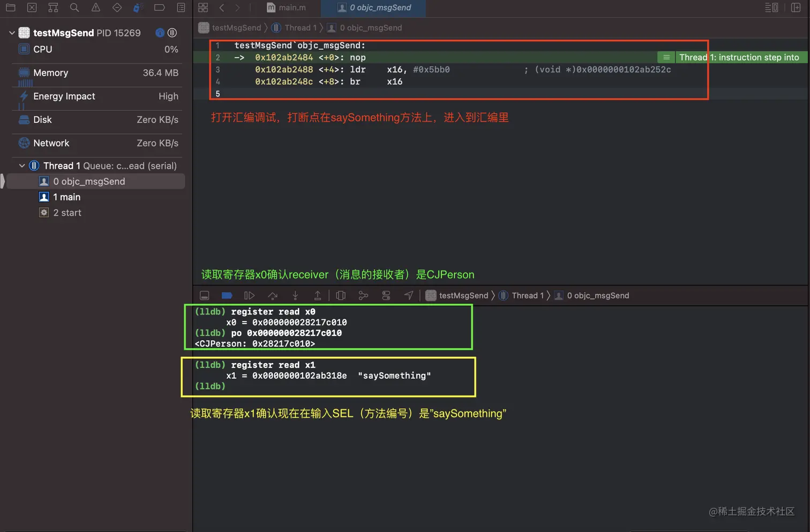Select the 0 objc_msgSend tab
Viewport: 810px width, 532px height.
point(374,8)
